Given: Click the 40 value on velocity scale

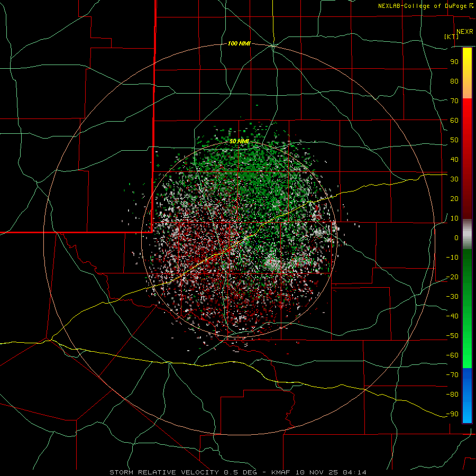Looking at the screenshot, I should (x=454, y=159).
